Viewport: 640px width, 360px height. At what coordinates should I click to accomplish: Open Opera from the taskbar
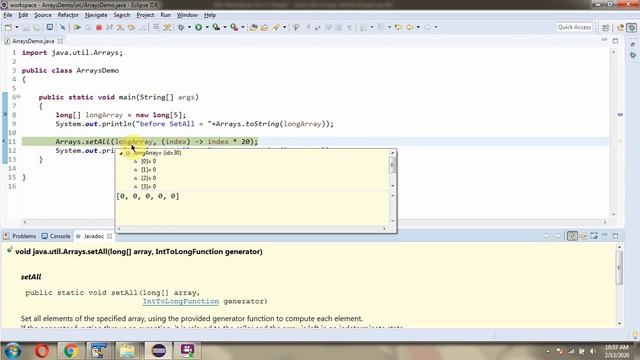point(42,351)
